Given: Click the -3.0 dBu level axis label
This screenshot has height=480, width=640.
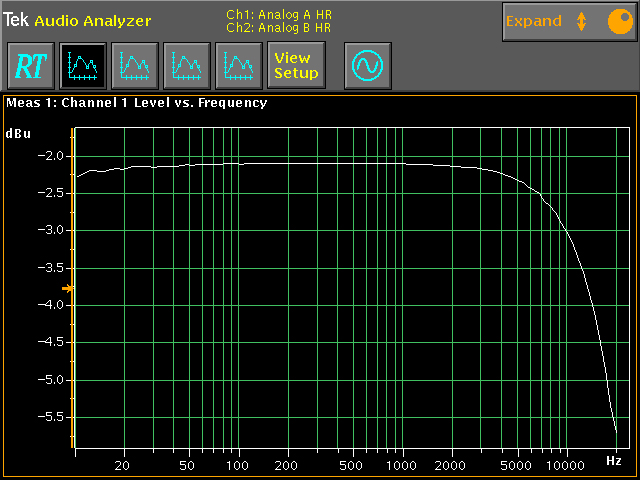Looking at the screenshot, I should 52,230.
